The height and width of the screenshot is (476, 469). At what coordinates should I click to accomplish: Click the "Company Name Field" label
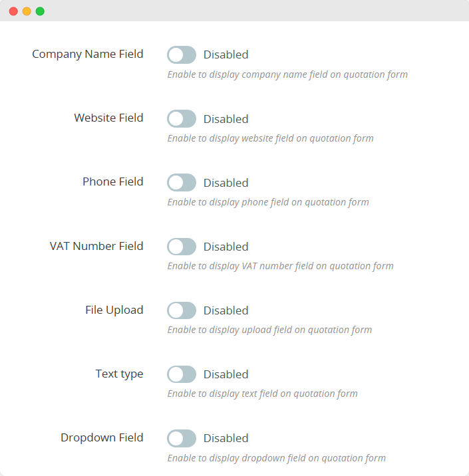point(87,54)
